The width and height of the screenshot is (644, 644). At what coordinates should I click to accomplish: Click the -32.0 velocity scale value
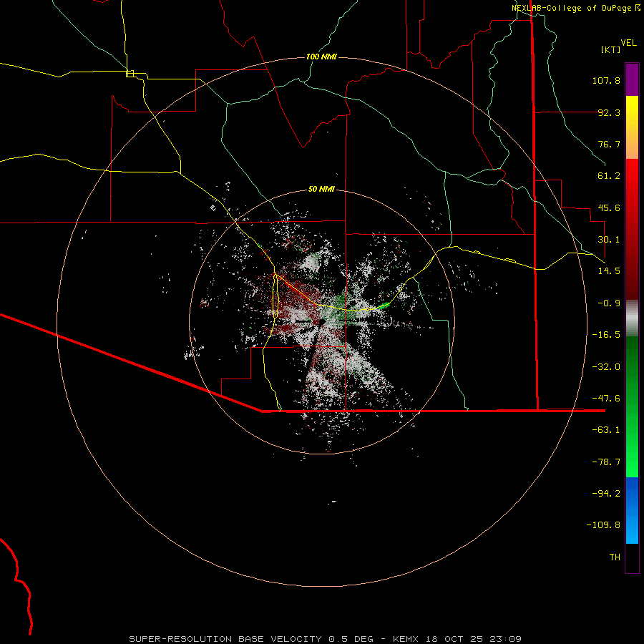[x=606, y=367]
